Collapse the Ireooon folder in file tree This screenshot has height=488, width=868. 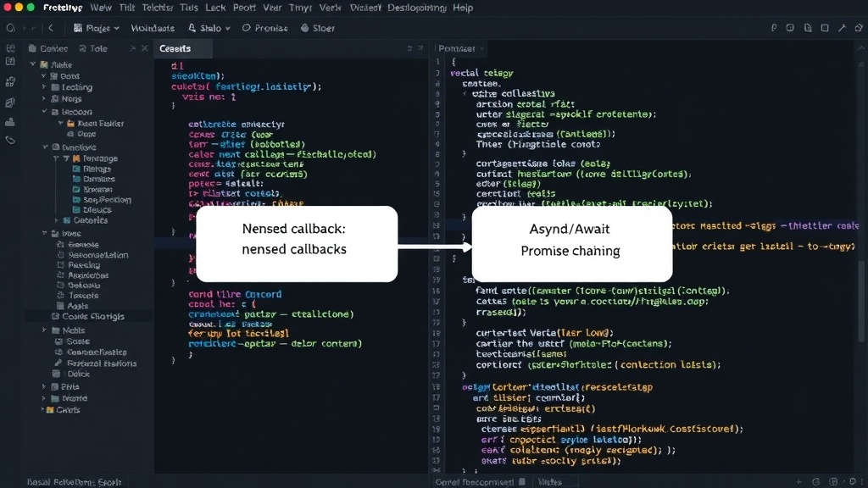[x=44, y=111]
